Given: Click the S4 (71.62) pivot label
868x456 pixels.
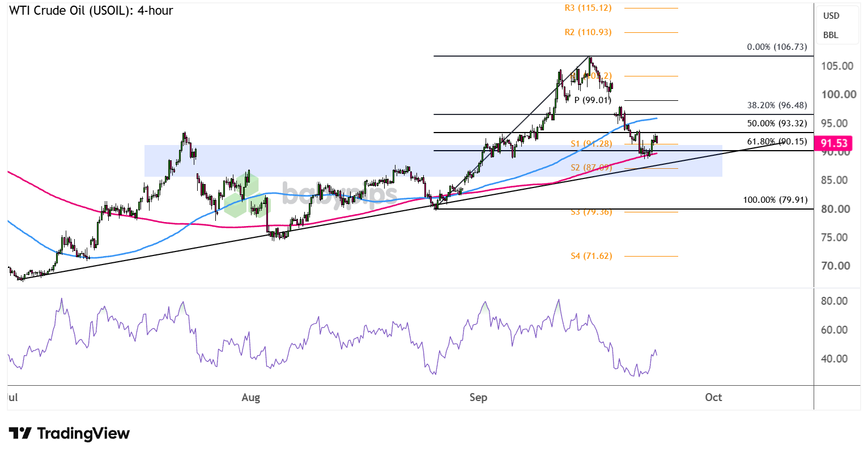Looking at the screenshot, I should point(591,256).
